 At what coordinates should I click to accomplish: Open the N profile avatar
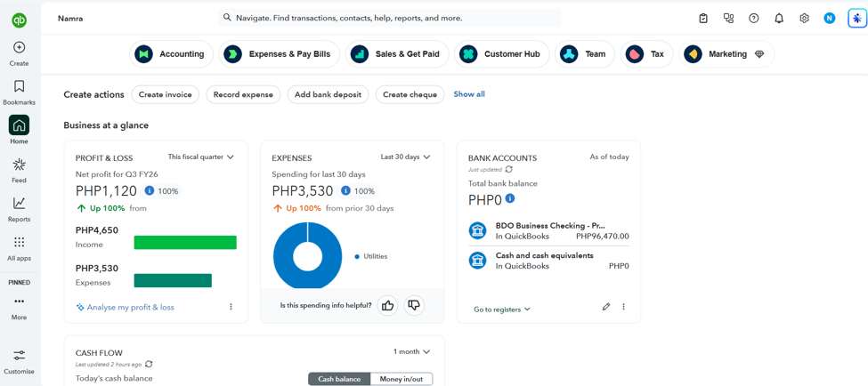829,19
